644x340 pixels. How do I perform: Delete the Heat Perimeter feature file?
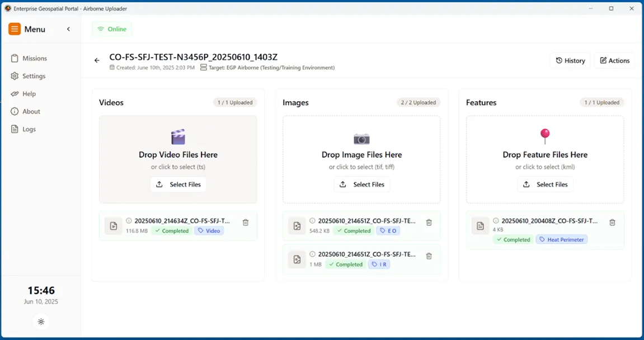click(x=612, y=222)
